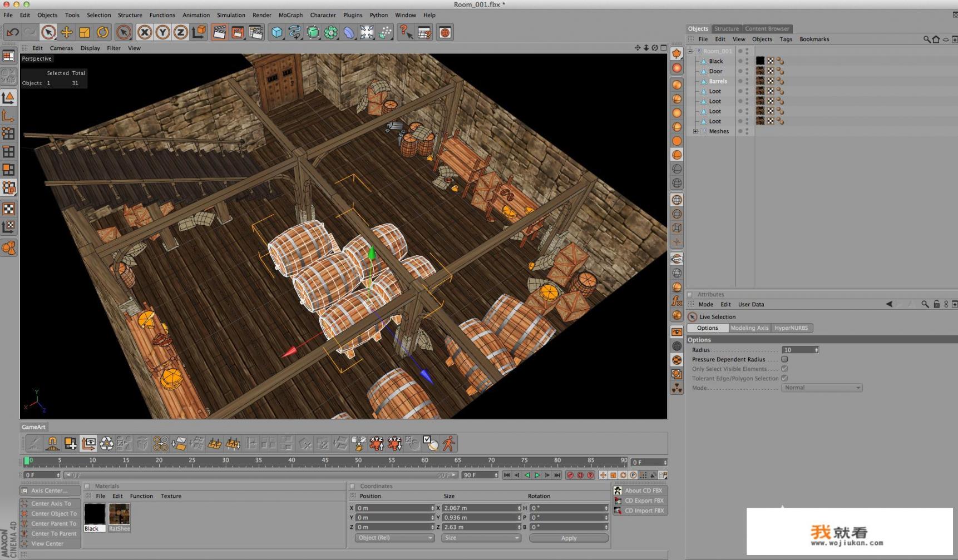Image resolution: width=958 pixels, height=560 pixels.
Task: Click the GameArt XYZ up icon
Action: click(x=377, y=443)
